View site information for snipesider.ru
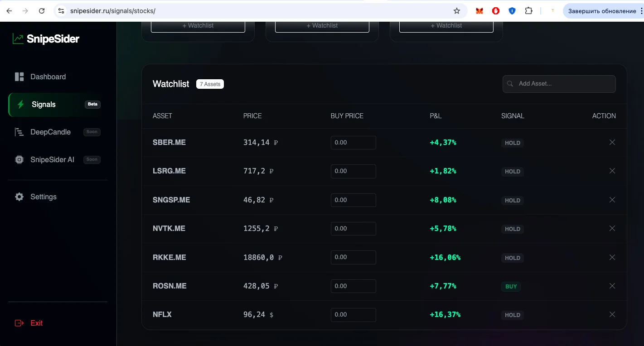The image size is (644, 346). 61,11
